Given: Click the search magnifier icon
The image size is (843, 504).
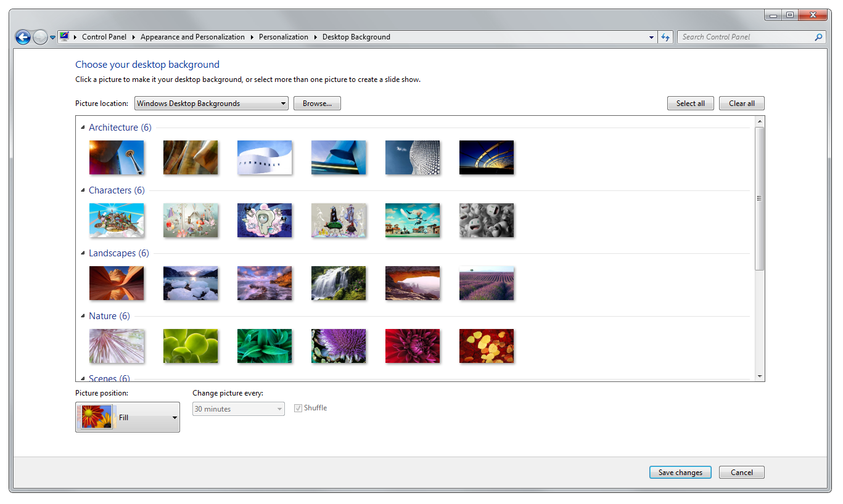Looking at the screenshot, I should pos(818,37).
